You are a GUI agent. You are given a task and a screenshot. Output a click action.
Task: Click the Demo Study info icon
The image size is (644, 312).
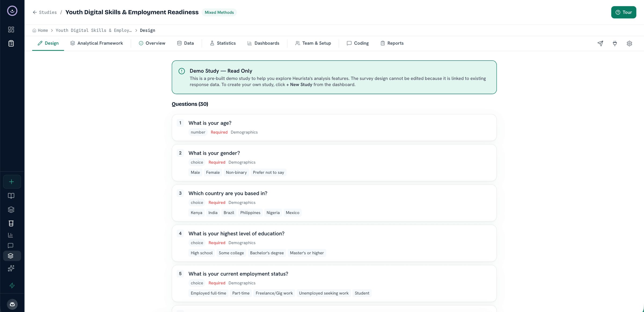pos(182,71)
